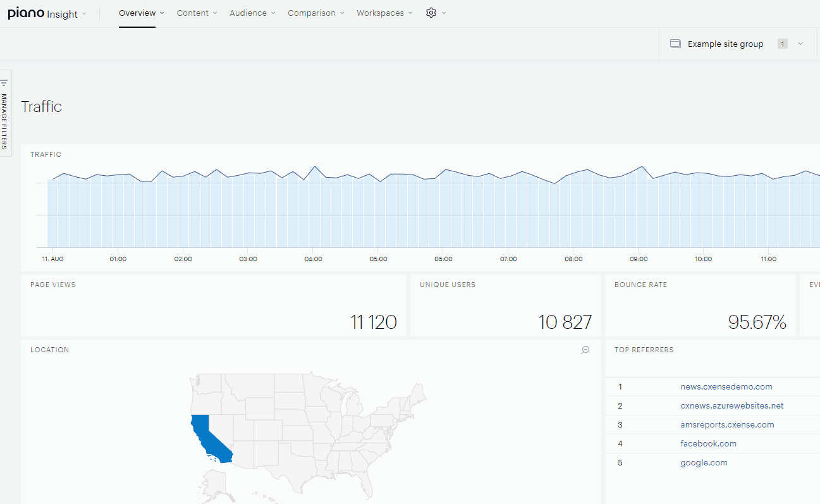This screenshot has width=820, height=504.
Task: Click the google.com referrer link
Action: click(704, 462)
